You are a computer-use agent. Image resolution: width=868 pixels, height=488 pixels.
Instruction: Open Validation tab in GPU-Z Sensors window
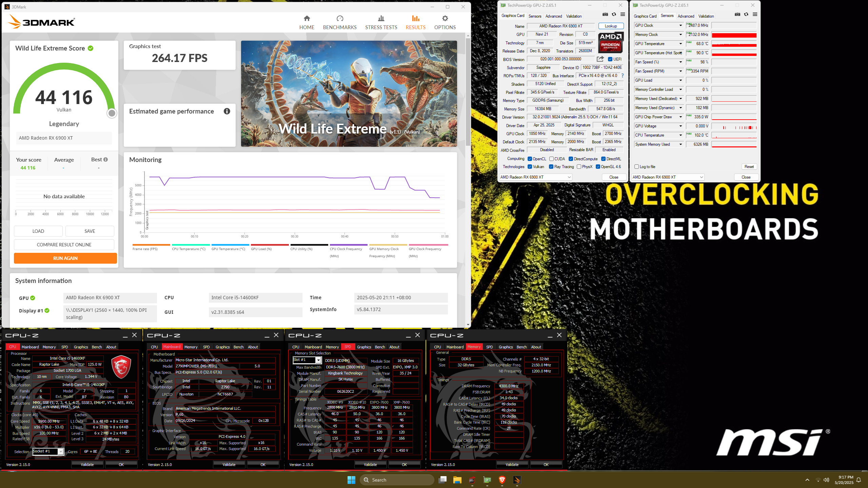point(706,16)
